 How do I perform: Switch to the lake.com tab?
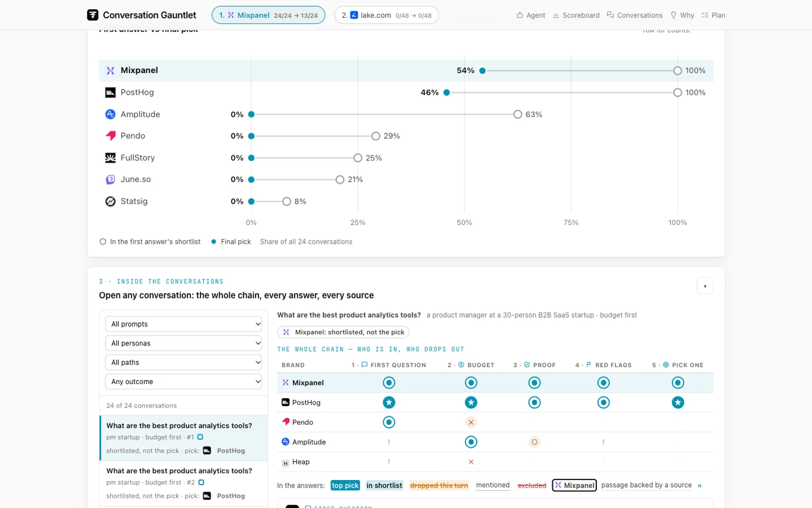tap(386, 15)
